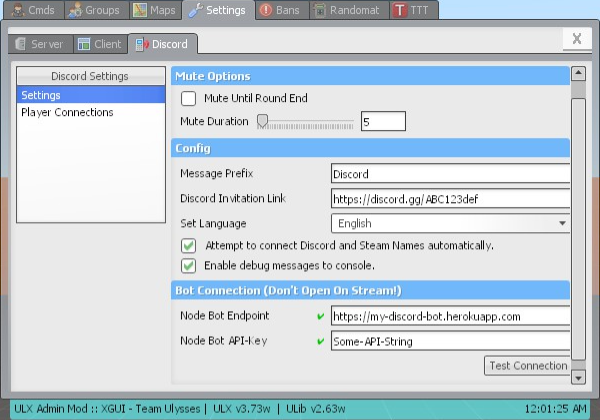Click the Discord Settings list header
The image size is (600, 420).
click(91, 76)
